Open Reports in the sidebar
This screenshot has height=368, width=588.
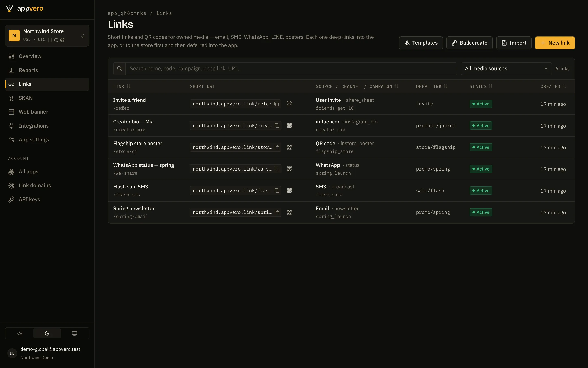(x=47, y=70)
